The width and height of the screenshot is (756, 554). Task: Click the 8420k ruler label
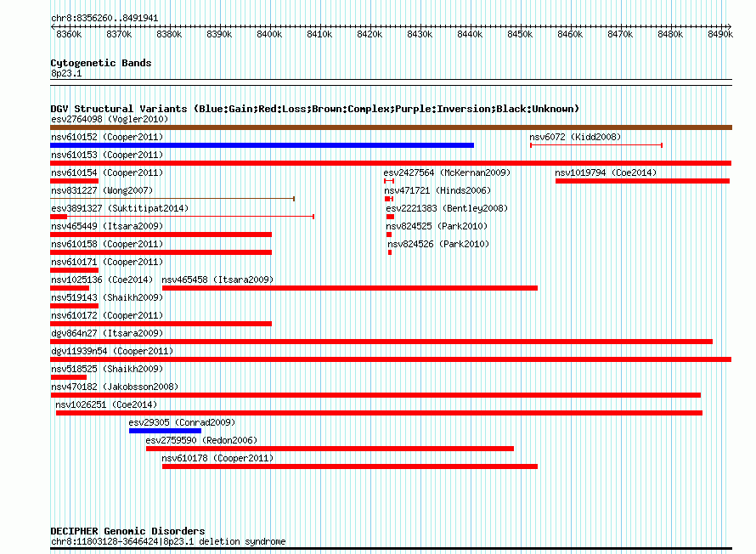(370, 34)
